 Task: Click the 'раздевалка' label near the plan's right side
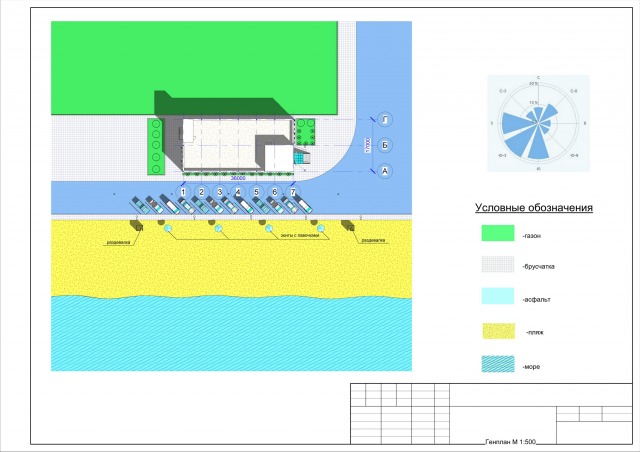click(373, 240)
